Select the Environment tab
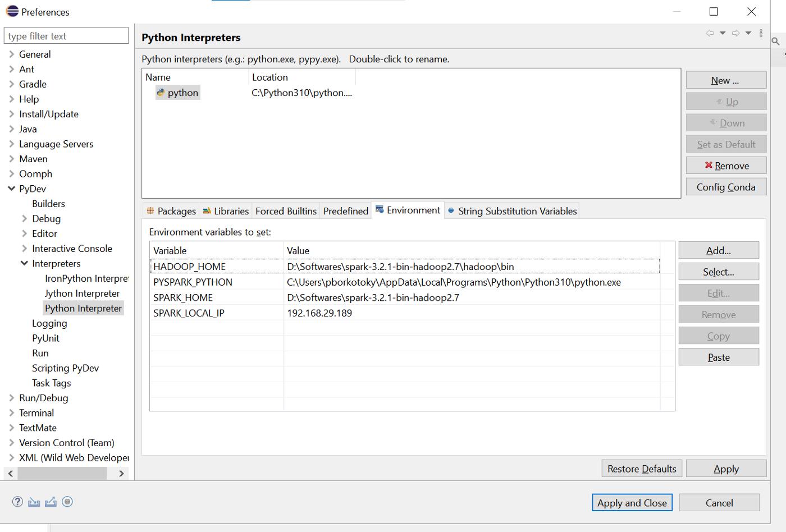 [x=408, y=210]
